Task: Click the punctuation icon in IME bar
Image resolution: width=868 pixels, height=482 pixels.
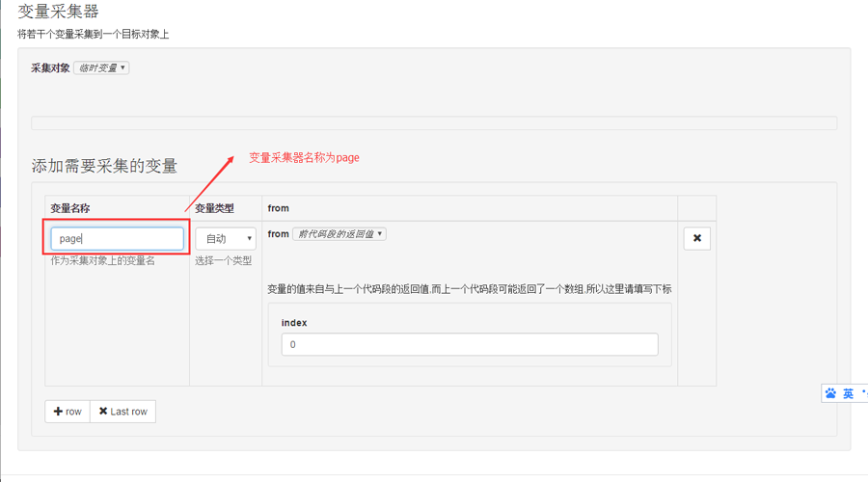Action: 864,393
